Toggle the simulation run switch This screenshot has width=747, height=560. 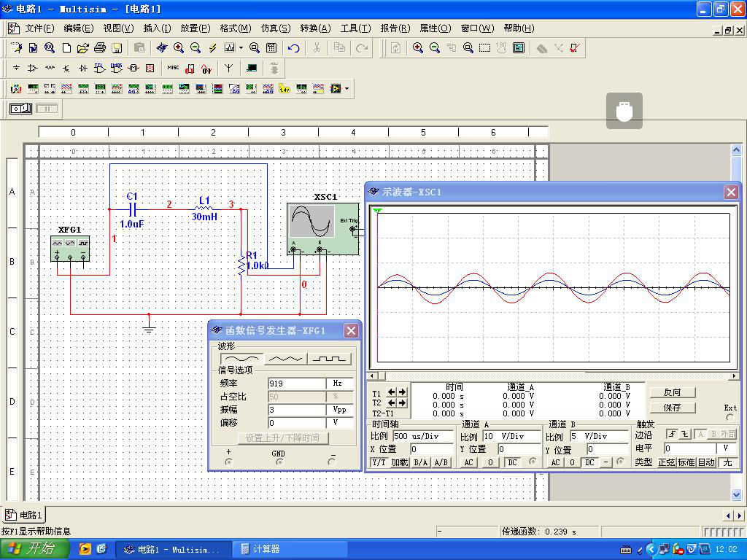20,109
